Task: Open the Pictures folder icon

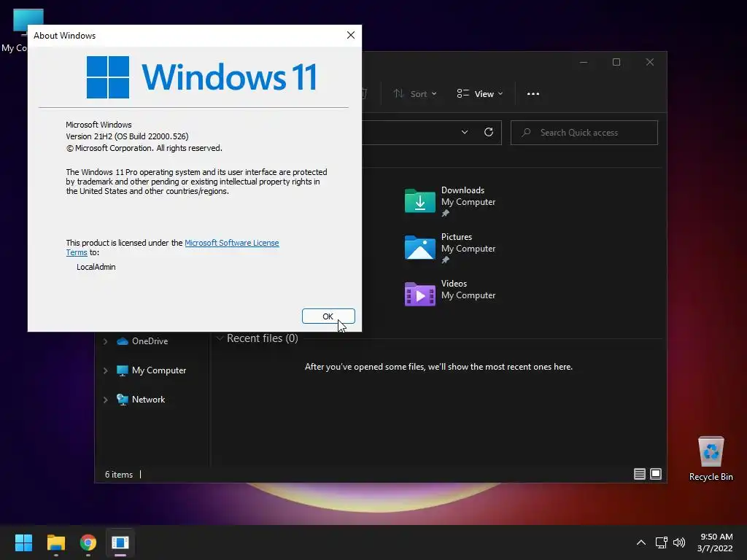Action: pyautogui.click(x=419, y=247)
